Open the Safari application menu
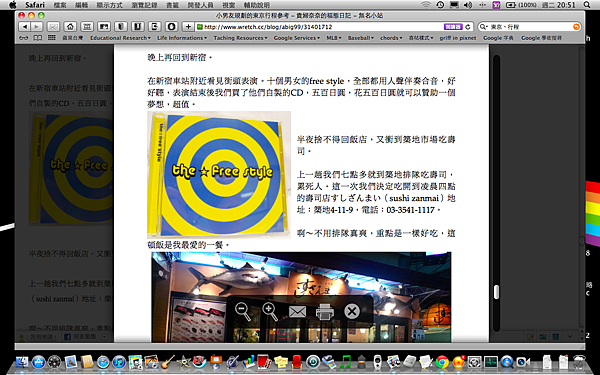Viewport: 600px width, 375px height. point(35,5)
